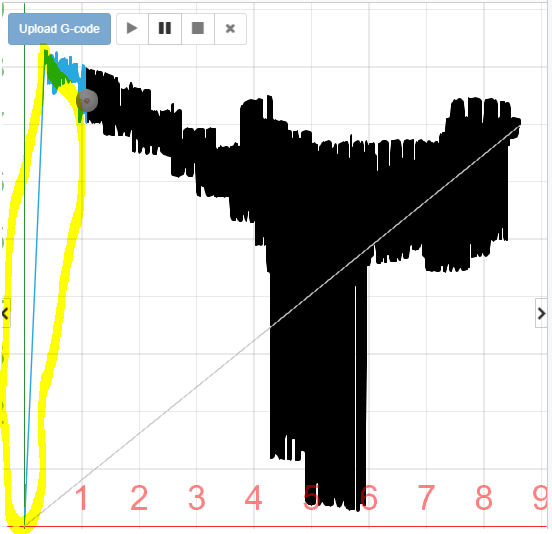Clear the loaded G-code with X

point(230,29)
